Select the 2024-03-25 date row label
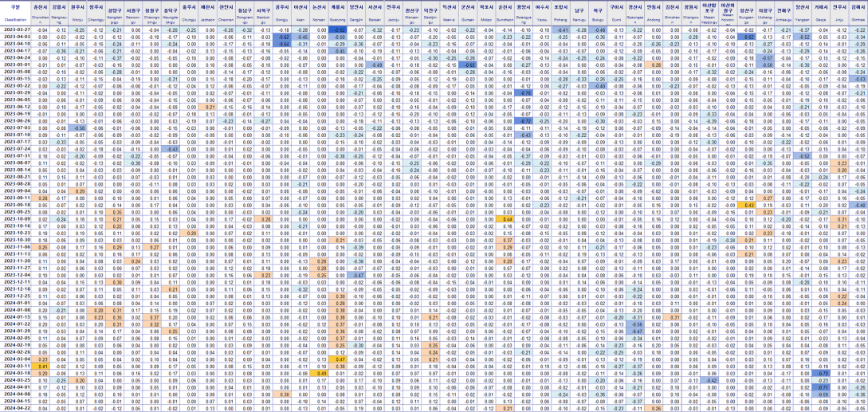Screen dimensions: 868x412 point(14,380)
